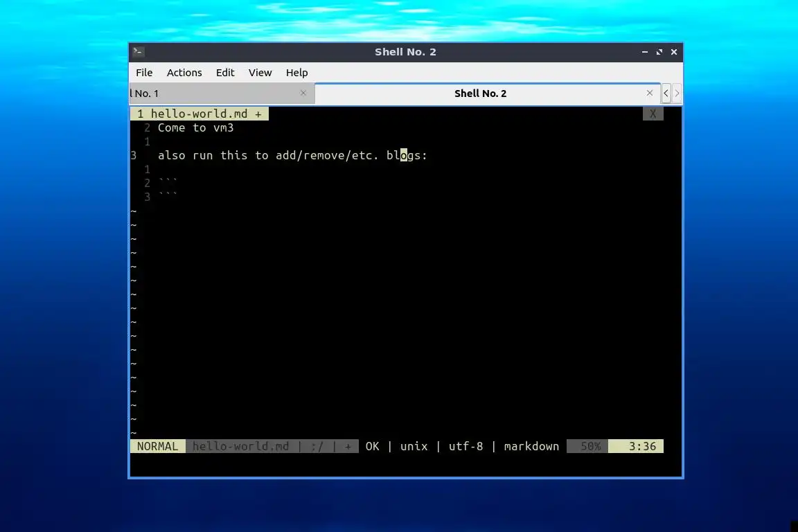
Task: Click the terminal icon in the title bar
Action: click(138, 51)
